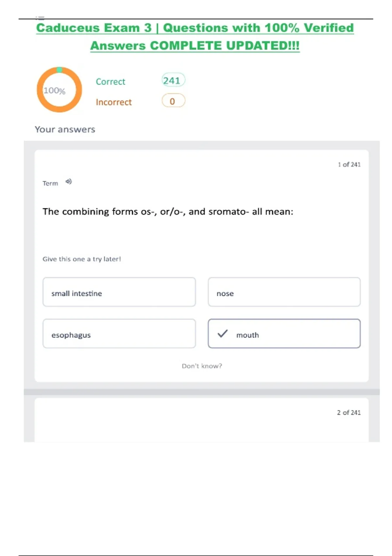Click "Give this one a try later!" text
This screenshot has height=556, width=392.
pyautogui.click(x=82, y=259)
